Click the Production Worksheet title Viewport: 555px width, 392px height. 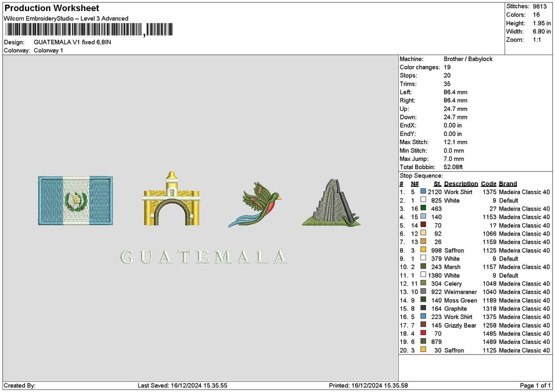tap(51, 8)
